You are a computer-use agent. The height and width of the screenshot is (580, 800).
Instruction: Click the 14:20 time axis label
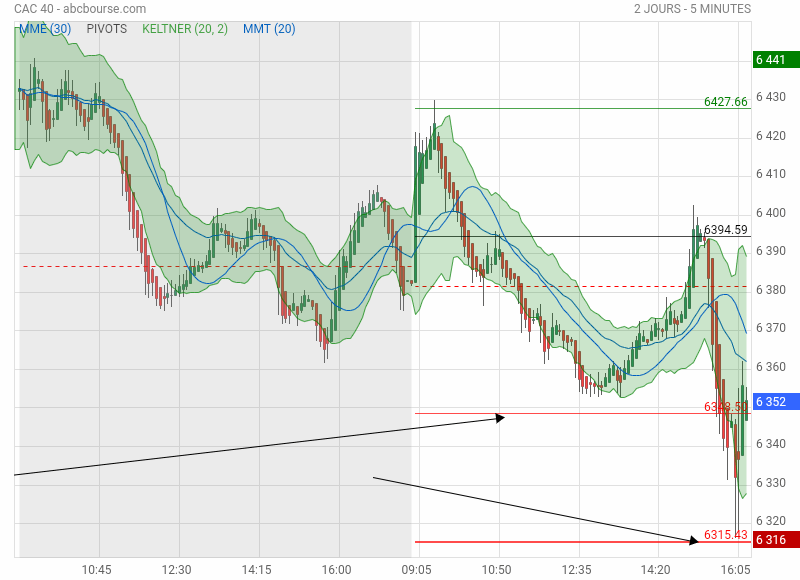click(656, 569)
